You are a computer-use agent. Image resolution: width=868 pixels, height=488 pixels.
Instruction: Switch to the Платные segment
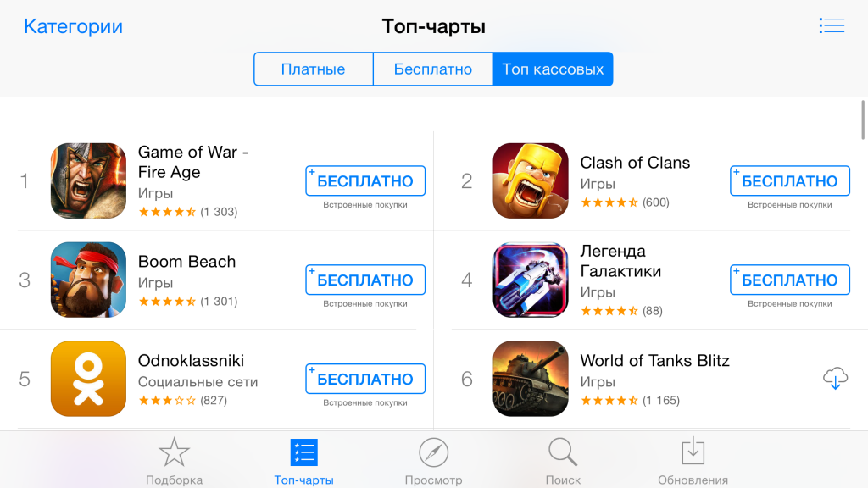coord(314,69)
